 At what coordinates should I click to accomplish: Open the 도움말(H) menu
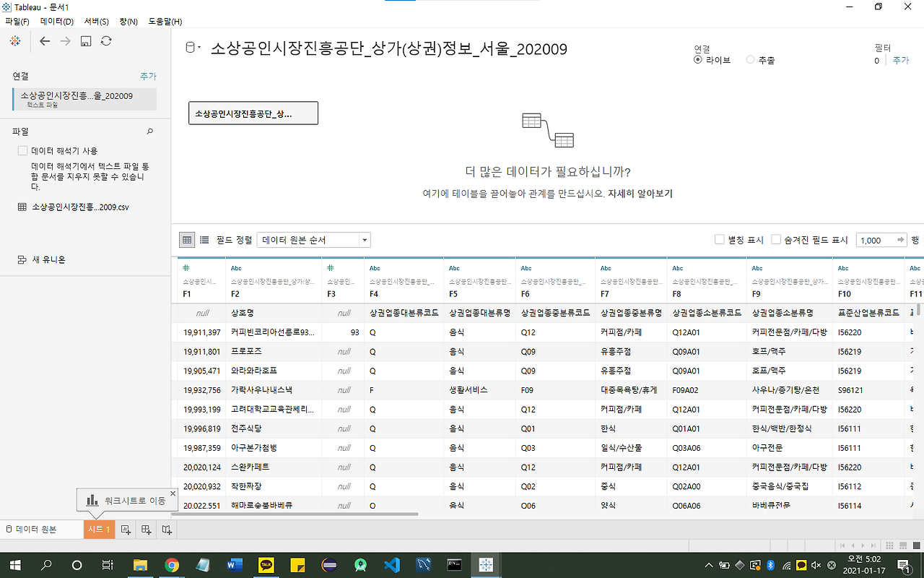[x=165, y=22]
